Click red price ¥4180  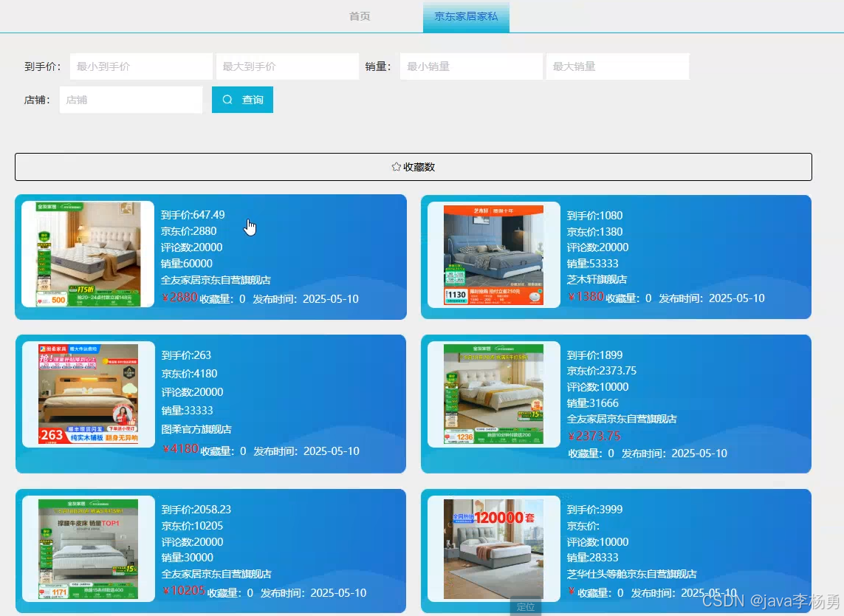pyautogui.click(x=181, y=449)
